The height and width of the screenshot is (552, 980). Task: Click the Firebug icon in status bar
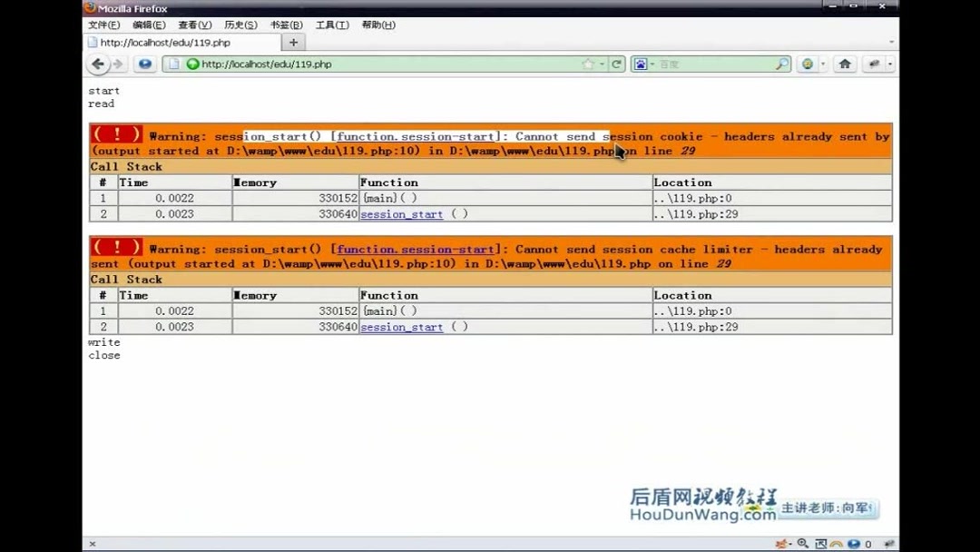coord(781,543)
